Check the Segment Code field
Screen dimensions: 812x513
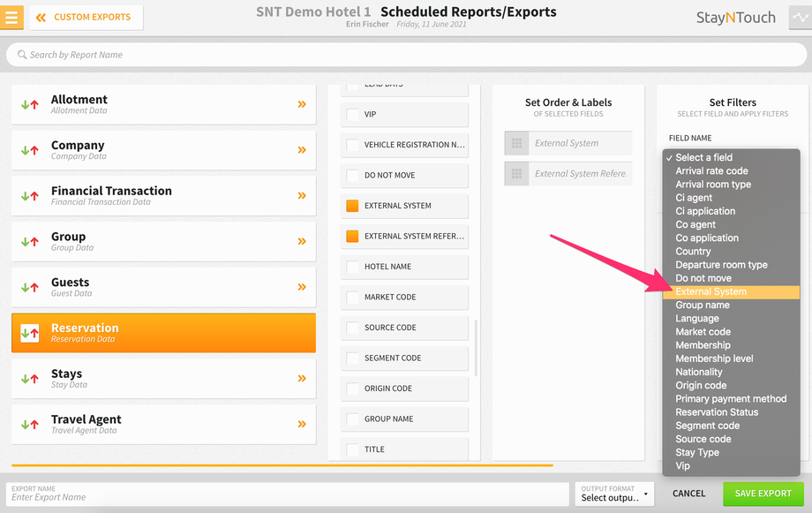(x=352, y=358)
